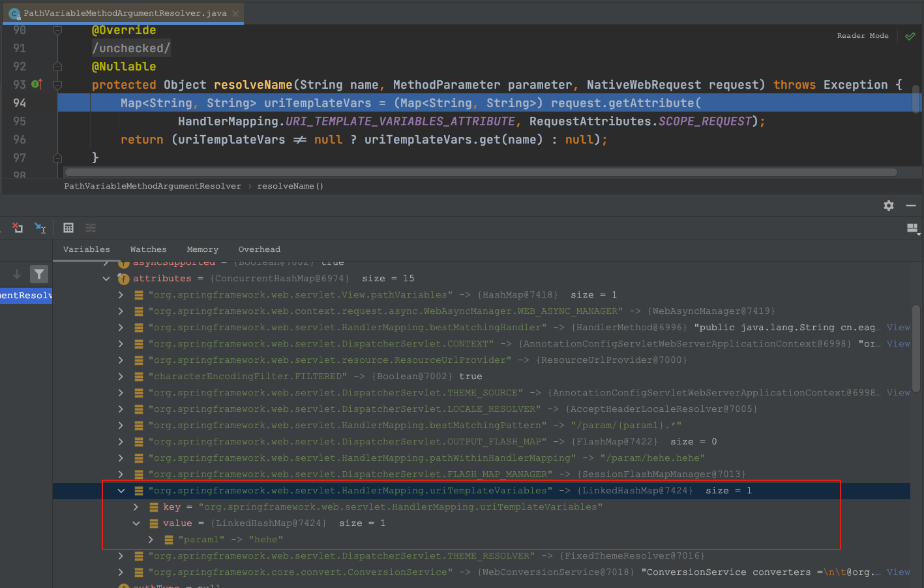Switch to the Watches tab
Screen dimensions: 924x588
click(x=148, y=249)
